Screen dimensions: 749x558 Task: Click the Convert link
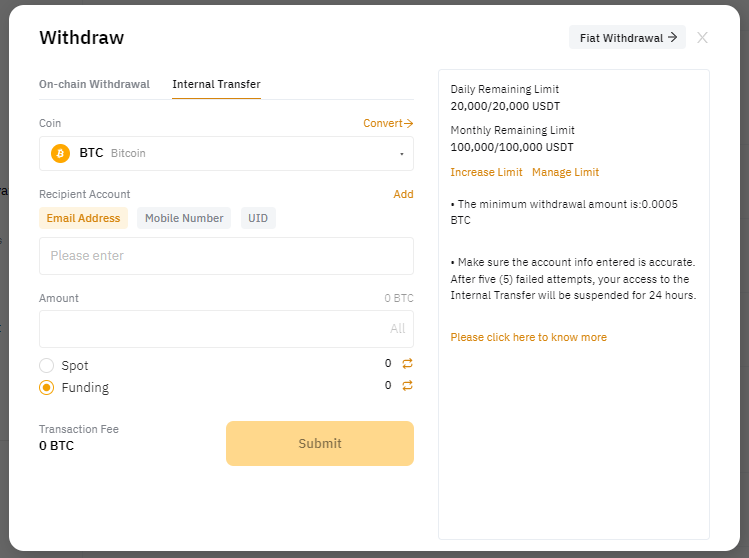coord(388,124)
